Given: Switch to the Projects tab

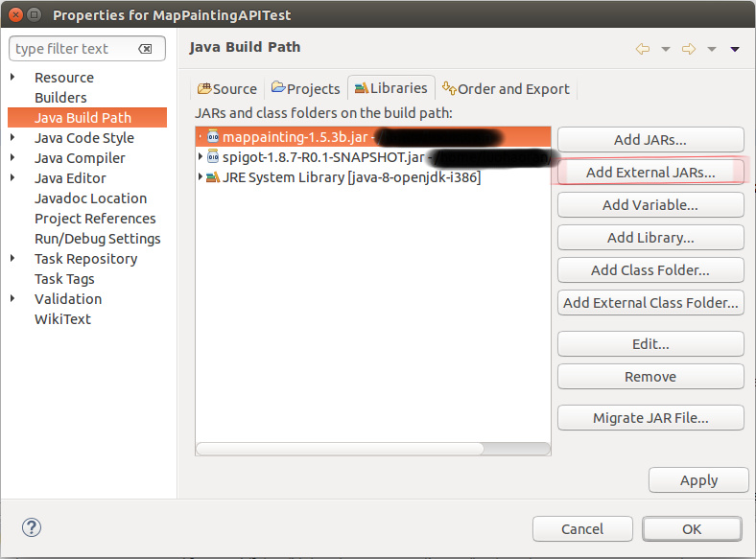Looking at the screenshot, I should pos(306,88).
